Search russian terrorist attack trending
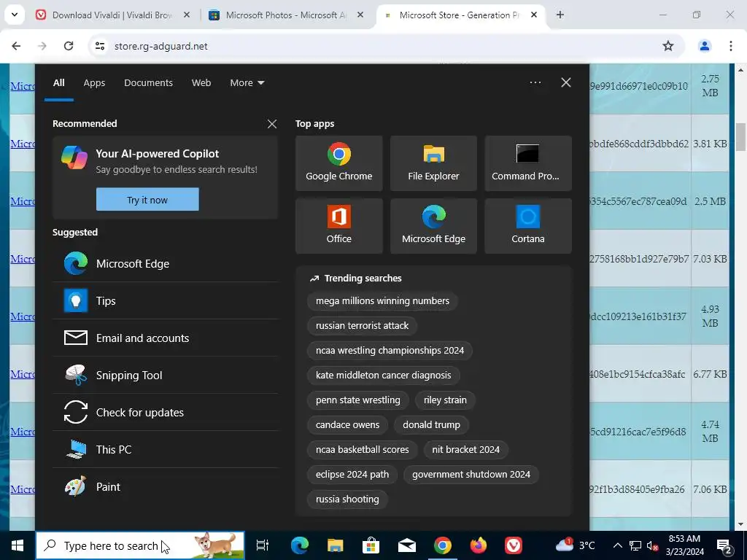Image resolution: width=747 pixels, height=560 pixels. coord(362,325)
